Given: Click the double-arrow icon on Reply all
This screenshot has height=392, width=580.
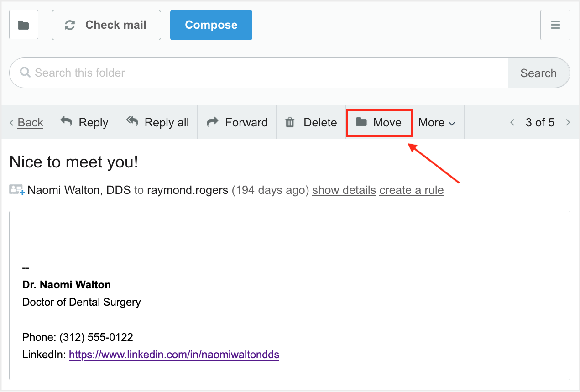Looking at the screenshot, I should [132, 122].
